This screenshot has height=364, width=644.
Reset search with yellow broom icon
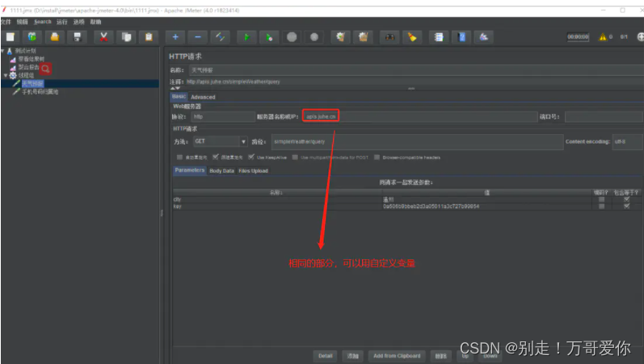point(412,37)
